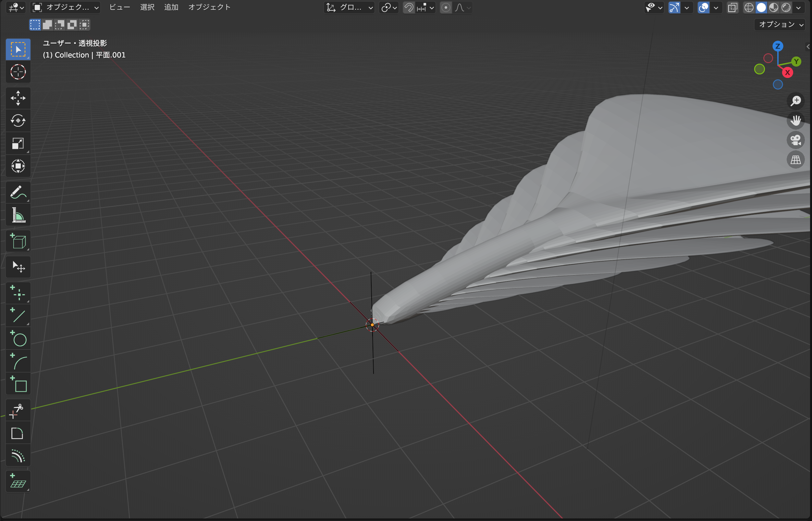Click the negative X axis gizmo circle
Viewport: 812px width, 521px height.
(x=769, y=58)
